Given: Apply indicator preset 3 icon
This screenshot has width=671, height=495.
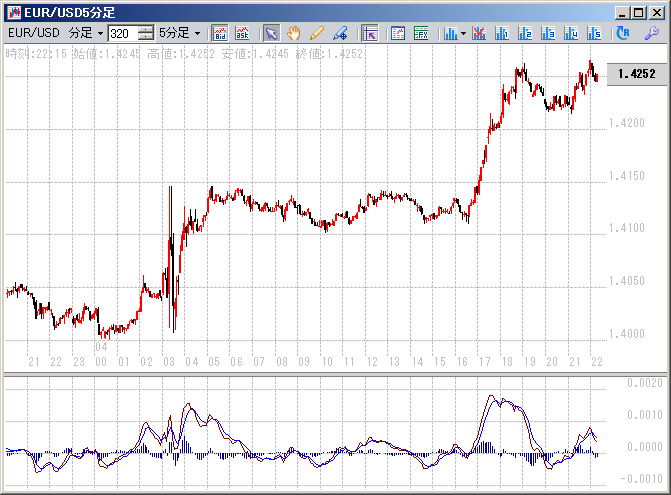Looking at the screenshot, I should 548,33.
